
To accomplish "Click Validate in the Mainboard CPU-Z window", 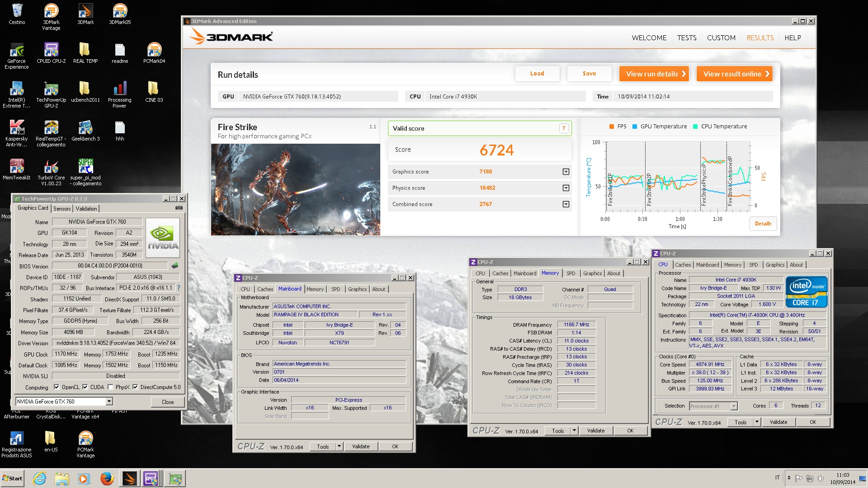I will 360,446.
